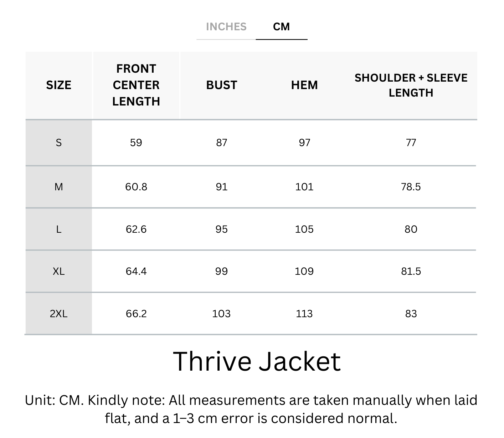Select the L size row label
Viewport: 504px width, 438px height.
tap(59, 229)
